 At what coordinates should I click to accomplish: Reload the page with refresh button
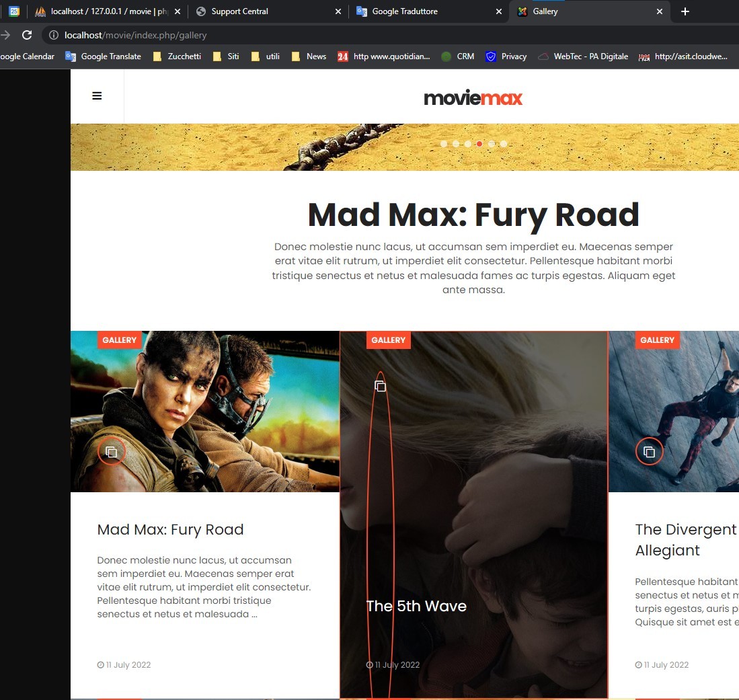(x=27, y=35)
